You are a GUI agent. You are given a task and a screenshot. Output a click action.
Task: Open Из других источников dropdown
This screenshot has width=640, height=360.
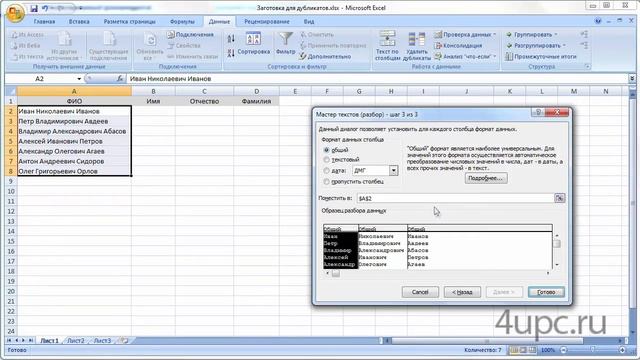point(64,46)
